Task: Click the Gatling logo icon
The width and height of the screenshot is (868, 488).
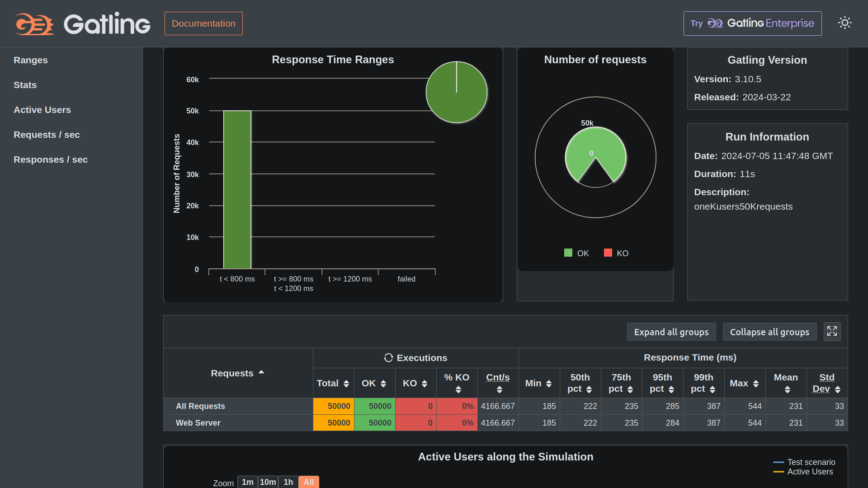Action: pos(34,24)
